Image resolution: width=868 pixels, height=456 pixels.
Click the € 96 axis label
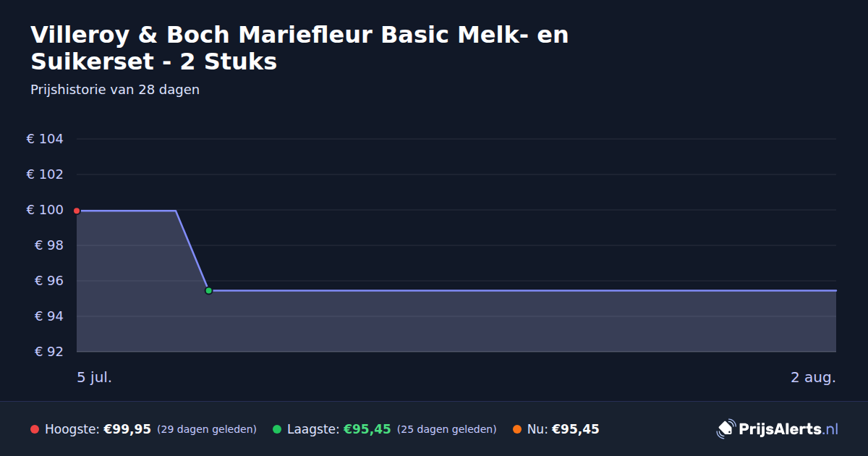pos(49,281)
